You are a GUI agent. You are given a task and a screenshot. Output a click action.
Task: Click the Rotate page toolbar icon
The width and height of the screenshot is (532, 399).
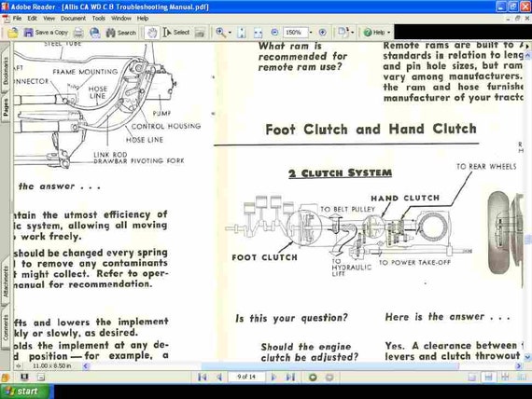tap(343, 33)
